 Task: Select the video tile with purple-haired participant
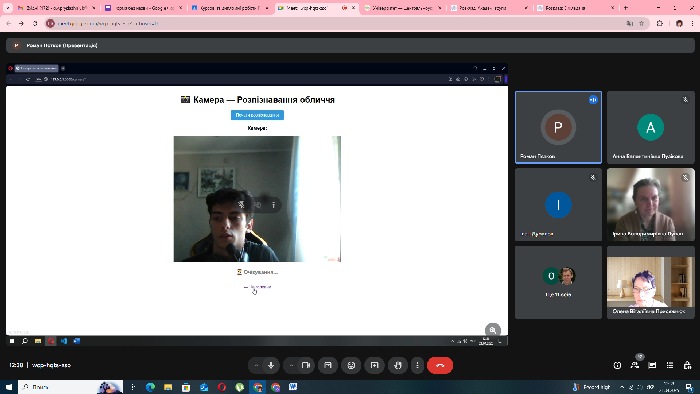click(650, 282)
